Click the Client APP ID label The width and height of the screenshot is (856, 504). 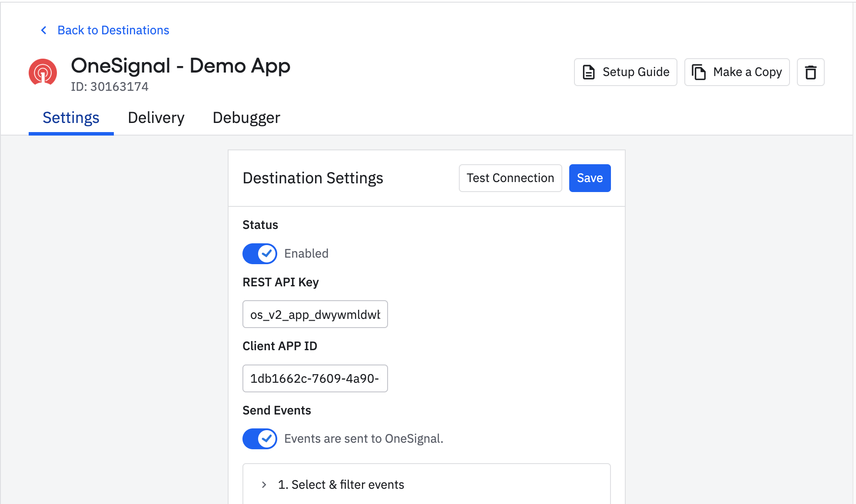280,346
